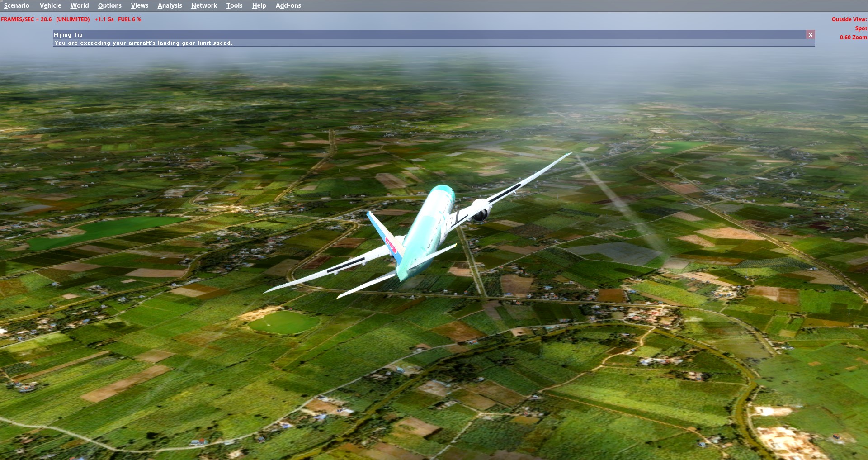
Task: Open the Add-ons menu
Action: [x=288, y=5]
